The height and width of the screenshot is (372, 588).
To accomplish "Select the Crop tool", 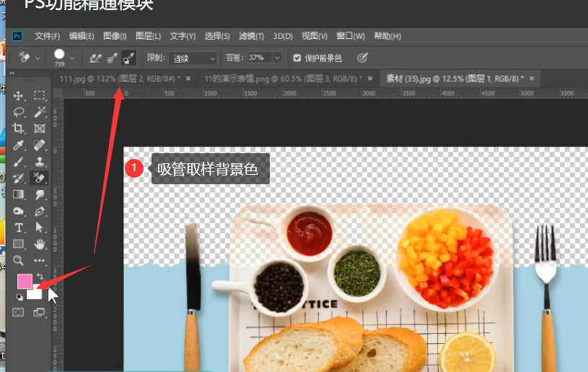I will pos(18,129).
